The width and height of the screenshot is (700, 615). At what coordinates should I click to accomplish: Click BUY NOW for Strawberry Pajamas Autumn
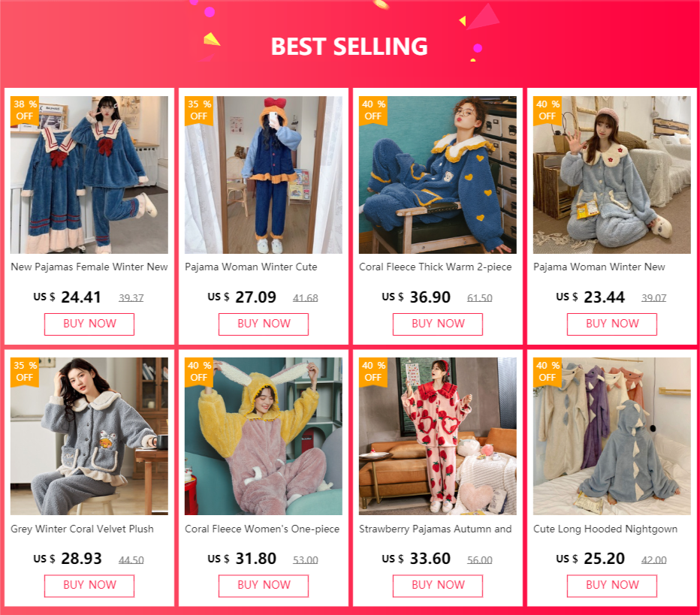(x=437, y=586)
